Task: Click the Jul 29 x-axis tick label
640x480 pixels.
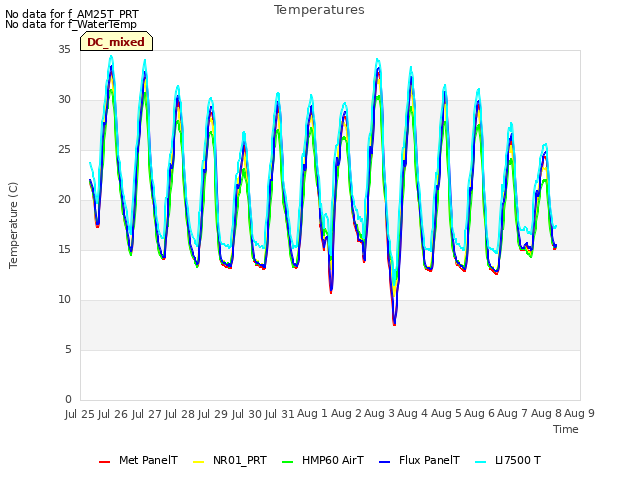Action: [213, 414]
